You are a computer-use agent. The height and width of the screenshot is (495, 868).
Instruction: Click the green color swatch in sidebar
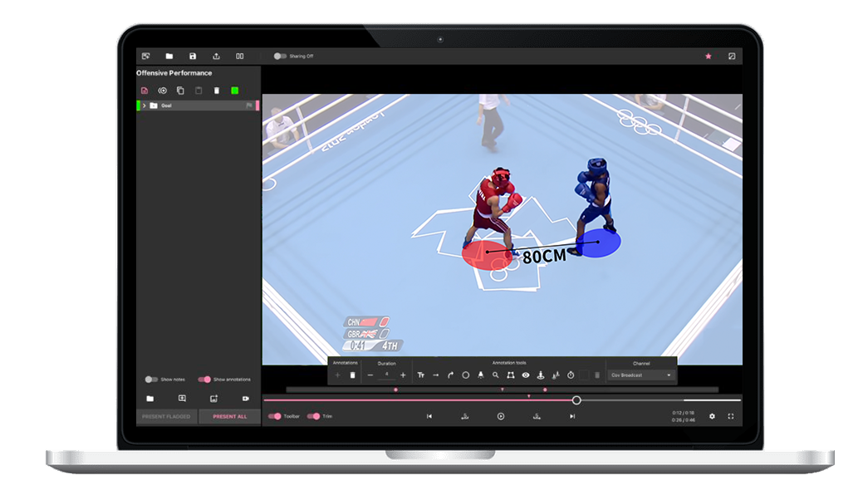click(x=235, y=91)
